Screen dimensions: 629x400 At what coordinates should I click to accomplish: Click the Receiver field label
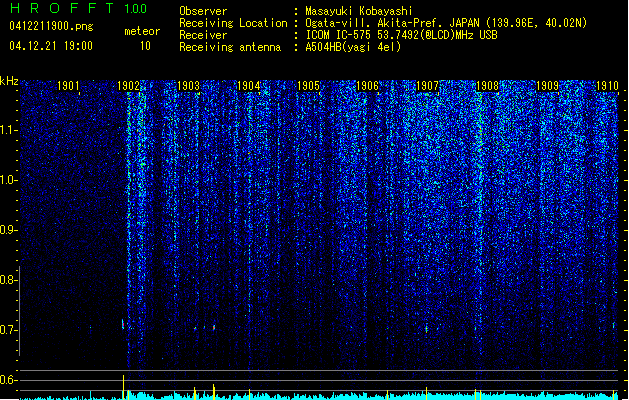pos(203,35)
